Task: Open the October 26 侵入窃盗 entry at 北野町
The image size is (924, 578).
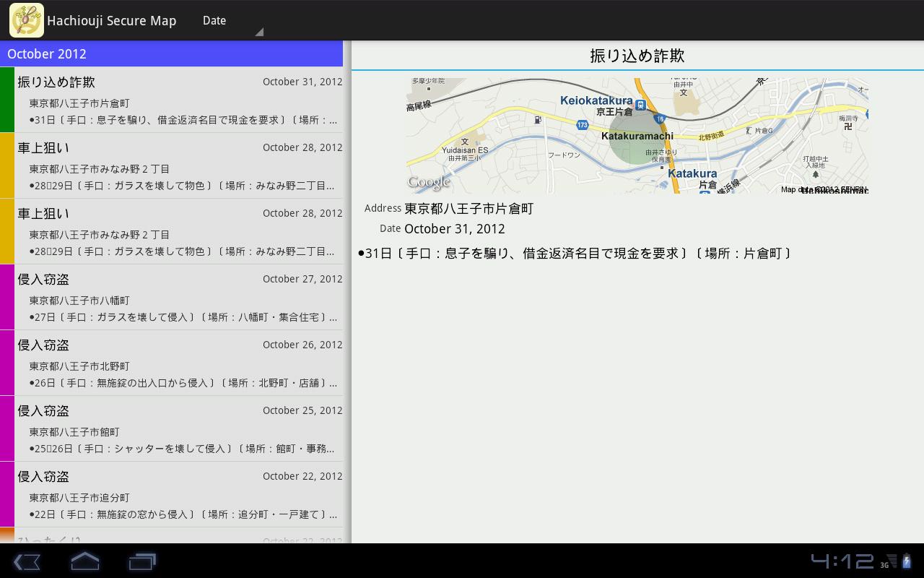Action: tap(178, 363)
